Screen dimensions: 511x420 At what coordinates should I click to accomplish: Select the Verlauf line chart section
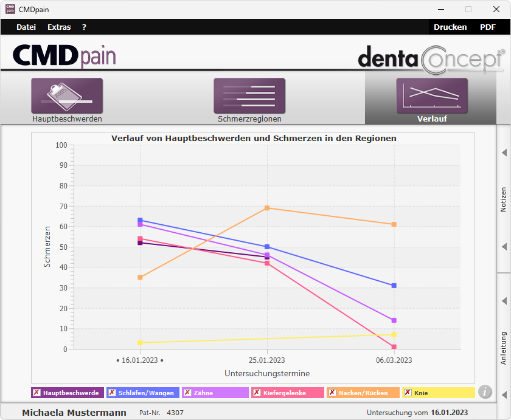pyautogui.click(x=432, y=96)
